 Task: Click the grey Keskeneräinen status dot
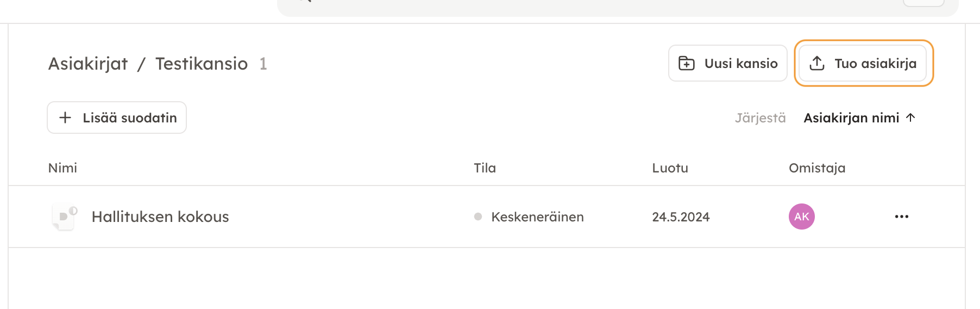click(x=478, y=217)
